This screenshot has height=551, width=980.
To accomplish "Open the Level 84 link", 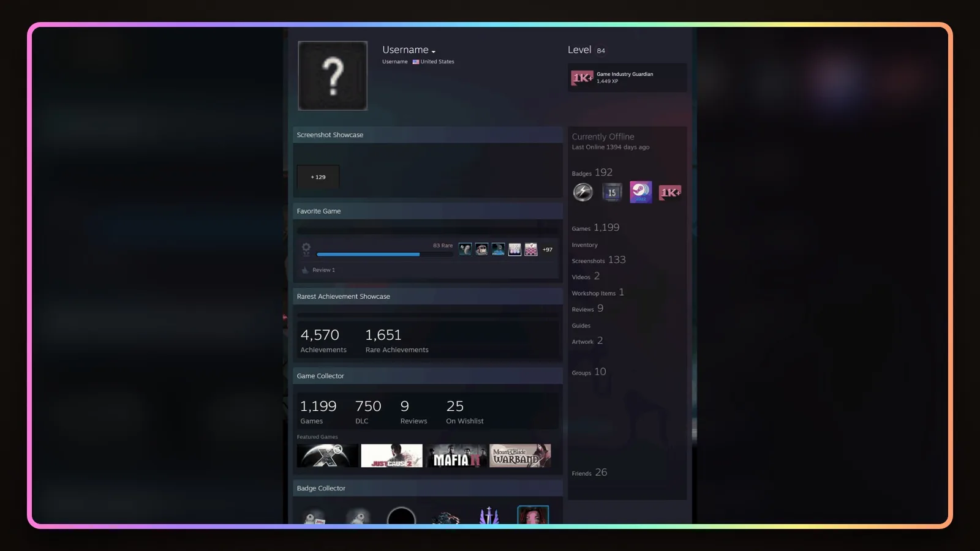I will coord(586,50).
